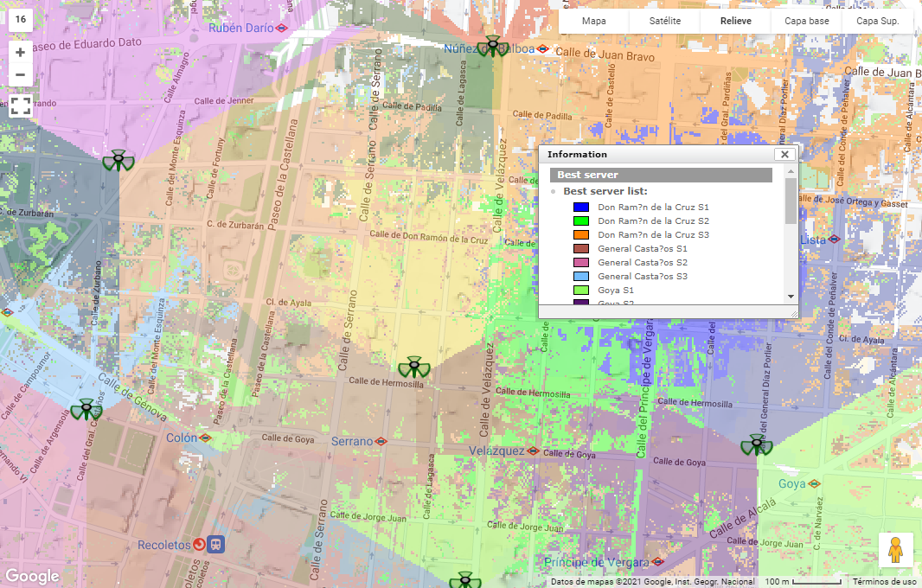Click brown swatch for General Castaños S1
This screenshot has height=588, width=922.
581,249
